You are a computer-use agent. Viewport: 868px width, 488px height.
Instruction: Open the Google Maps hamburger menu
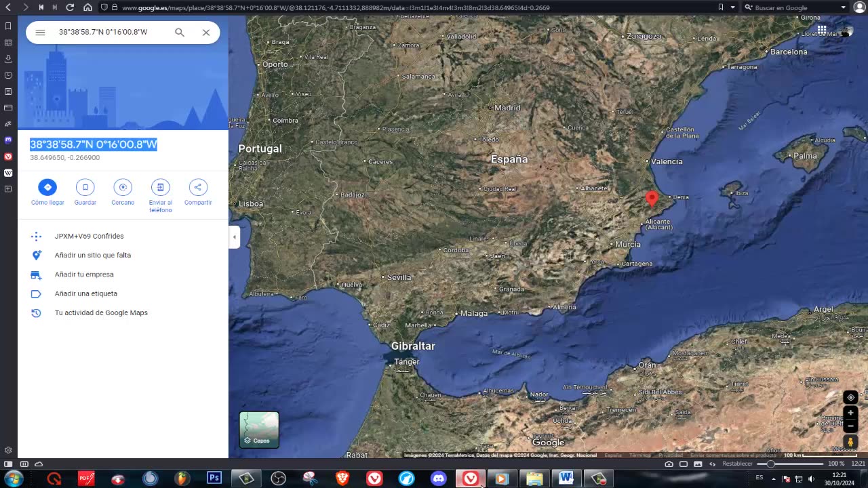pos(40,33)
